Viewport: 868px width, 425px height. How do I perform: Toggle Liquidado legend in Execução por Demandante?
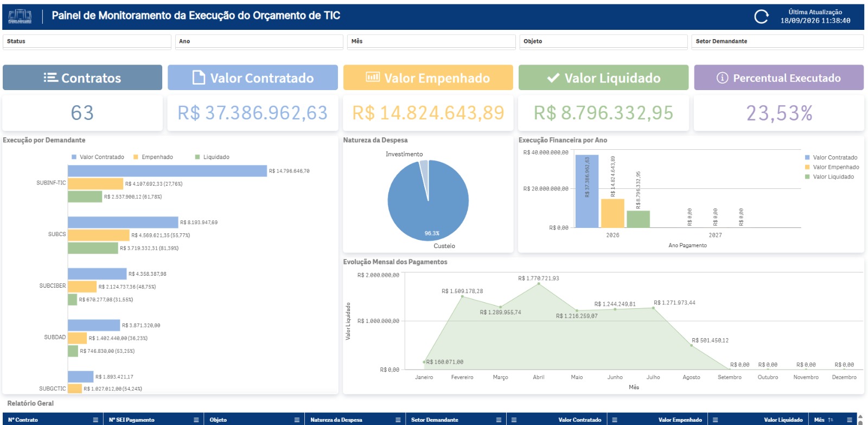click(212, 157)
